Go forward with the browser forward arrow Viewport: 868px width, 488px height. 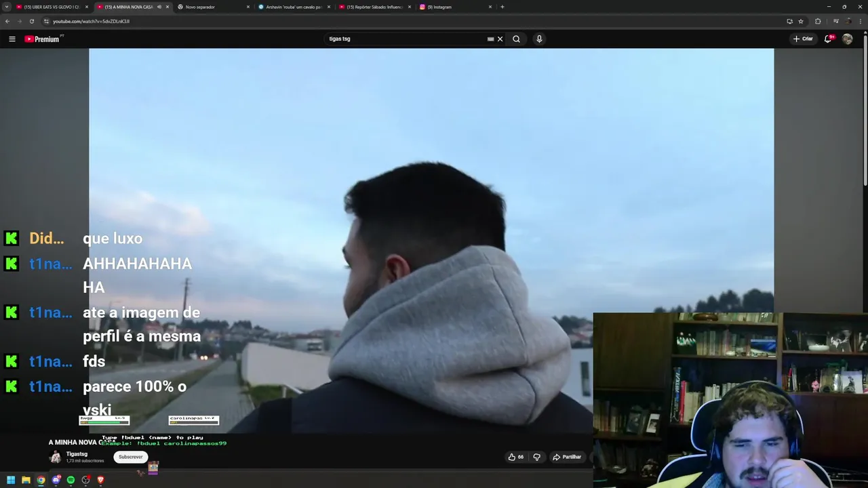pos(20,21)
